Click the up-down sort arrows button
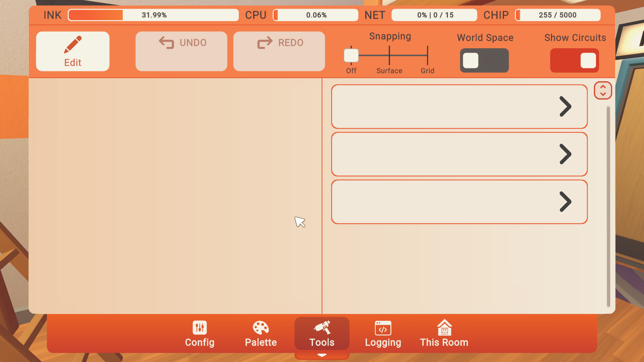This screenshot has width=644, height=362. pyautogui.click(x=603, y=90)
